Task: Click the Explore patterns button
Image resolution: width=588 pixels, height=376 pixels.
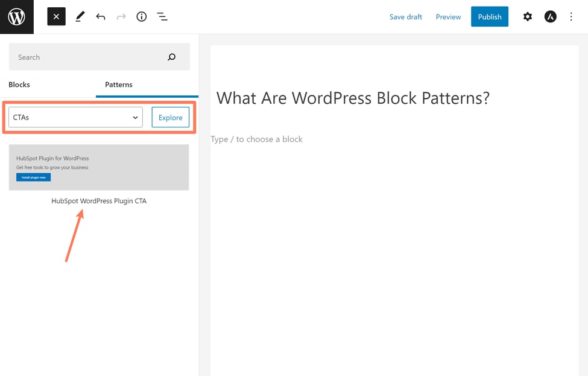Action: (171, 118)
